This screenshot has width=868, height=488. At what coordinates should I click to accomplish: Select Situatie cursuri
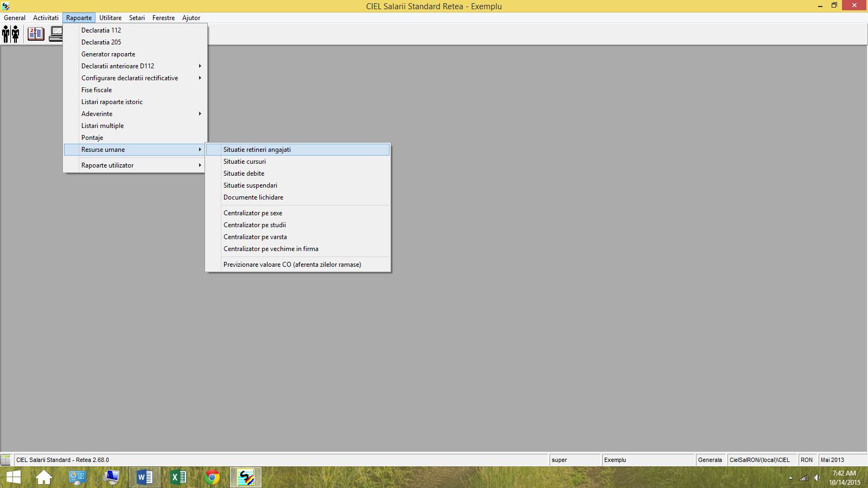point(298,162)
